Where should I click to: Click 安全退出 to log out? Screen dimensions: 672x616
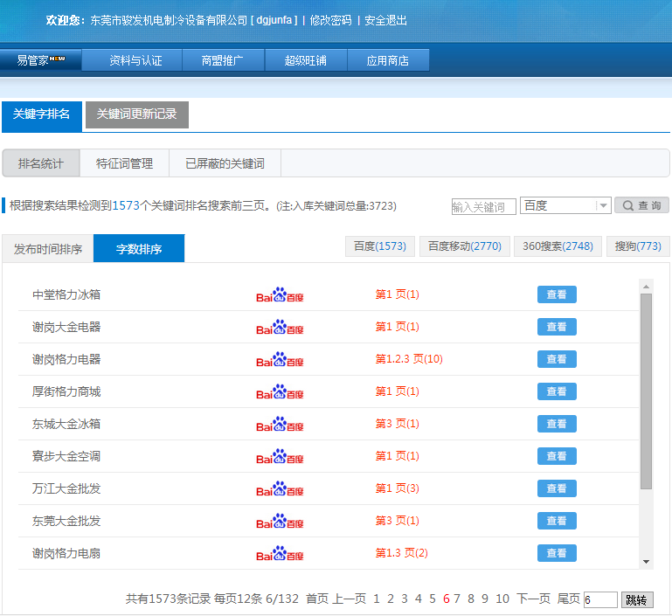click(x=385, y=20)
